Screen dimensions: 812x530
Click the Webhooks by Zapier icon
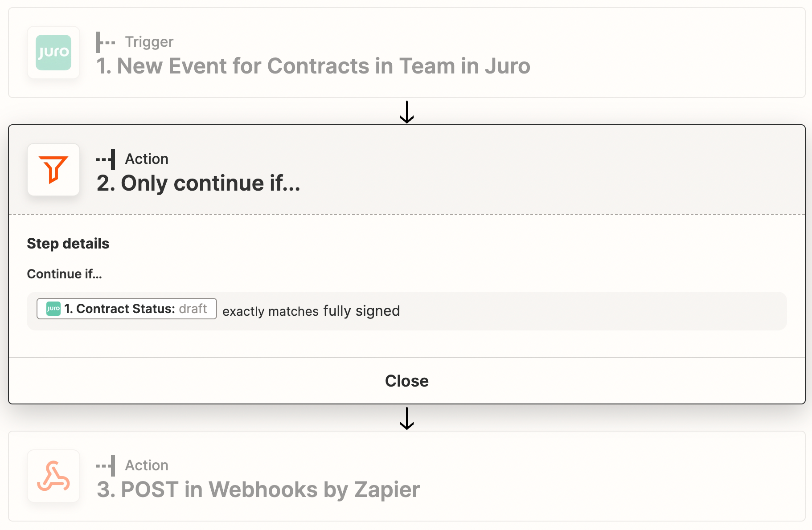click(53, 476)
